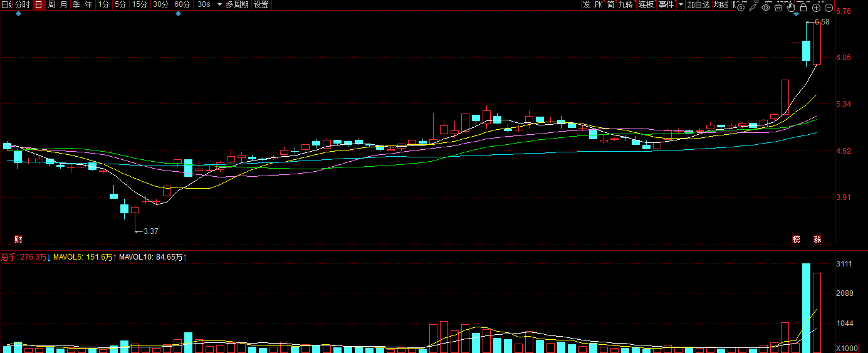The height and width of the screenshot is (353, 868).
Task: Click the 3111 volume axis value
Action: (844, 265)
